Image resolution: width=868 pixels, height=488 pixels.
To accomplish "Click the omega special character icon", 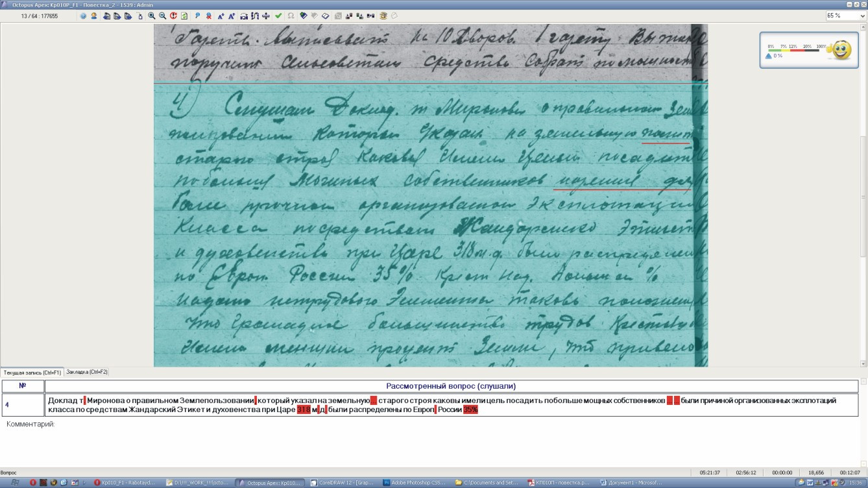I will coord(291,16).
